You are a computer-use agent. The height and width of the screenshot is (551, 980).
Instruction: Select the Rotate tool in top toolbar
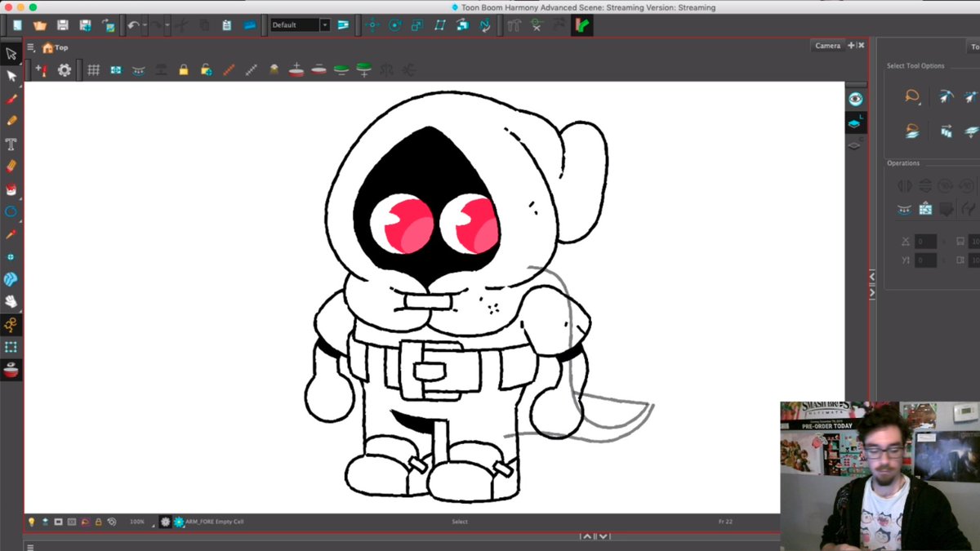pyautogui.click(x=395, y=25)
